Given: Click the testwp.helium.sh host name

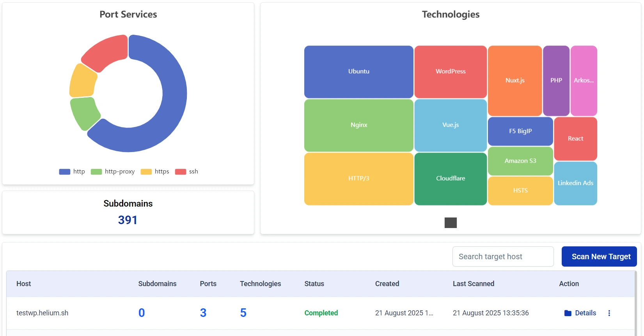Looking at the screenshot, I should (x=42, y=313).
